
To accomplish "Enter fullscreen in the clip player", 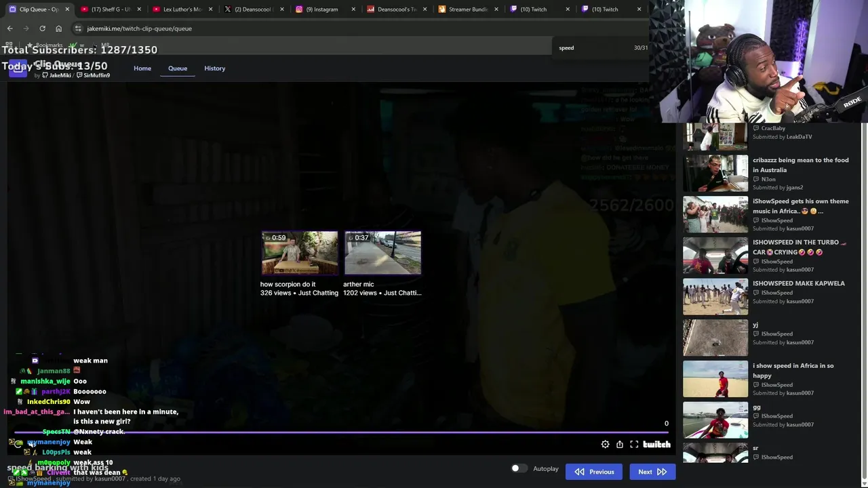I will tap(634, 445).
